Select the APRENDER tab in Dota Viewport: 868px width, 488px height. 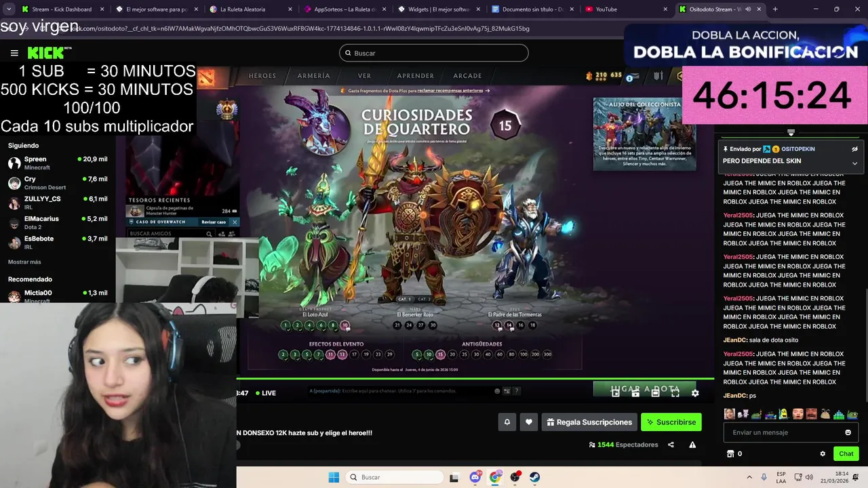pos(415,76)
